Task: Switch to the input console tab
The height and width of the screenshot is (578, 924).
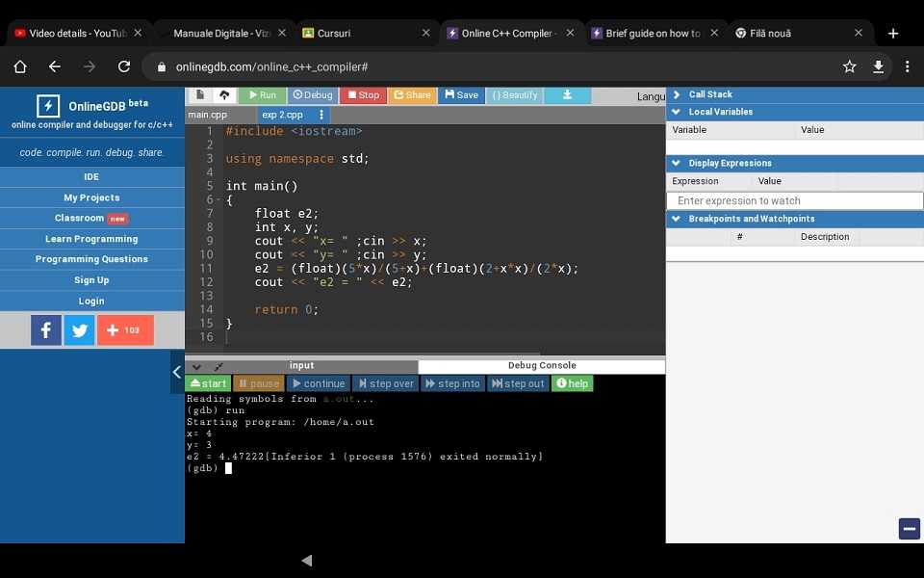Action: coord(301,366)
